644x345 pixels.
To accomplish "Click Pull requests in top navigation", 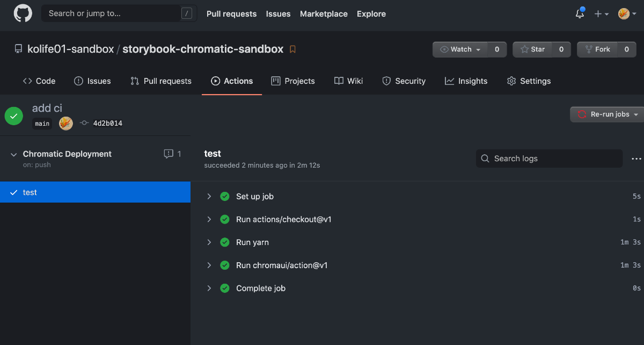I will point(231,14).
